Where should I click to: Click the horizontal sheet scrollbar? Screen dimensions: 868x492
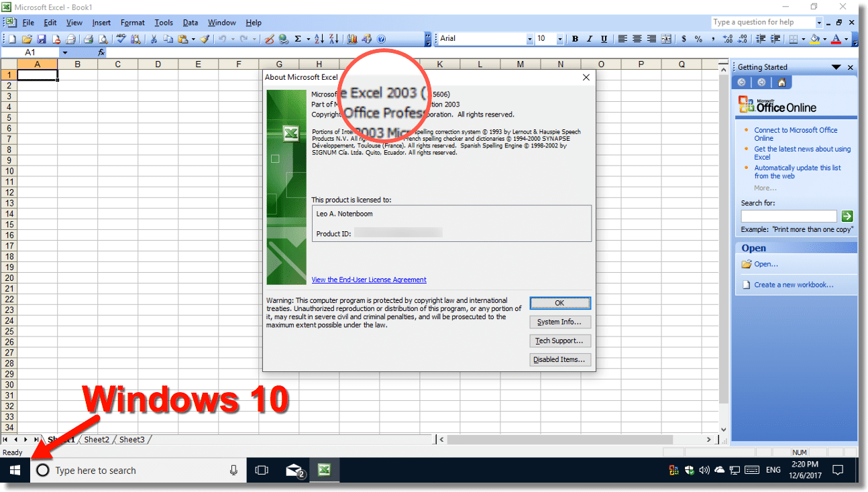tap(575, 440)
